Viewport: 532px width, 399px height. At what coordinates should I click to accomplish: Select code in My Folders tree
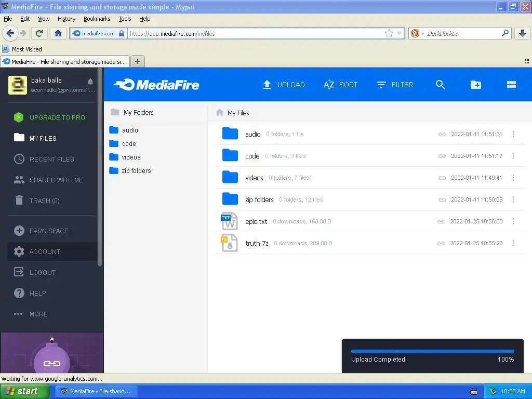[123, 144]
